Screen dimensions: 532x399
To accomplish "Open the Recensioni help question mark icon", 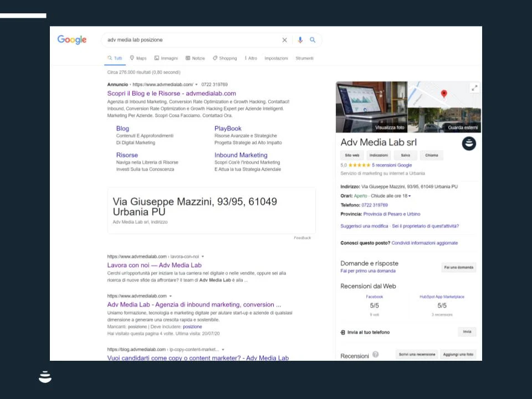I will [x=376, y=355].
